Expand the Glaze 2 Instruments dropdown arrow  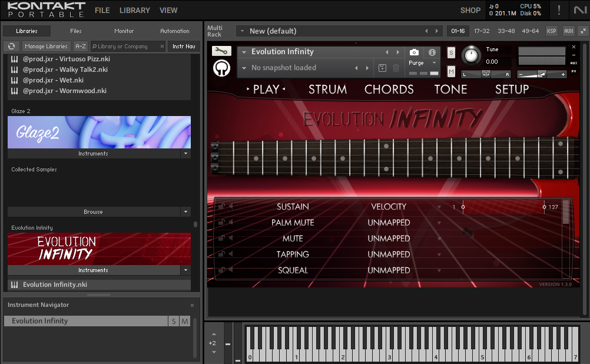tap(185, 154)
